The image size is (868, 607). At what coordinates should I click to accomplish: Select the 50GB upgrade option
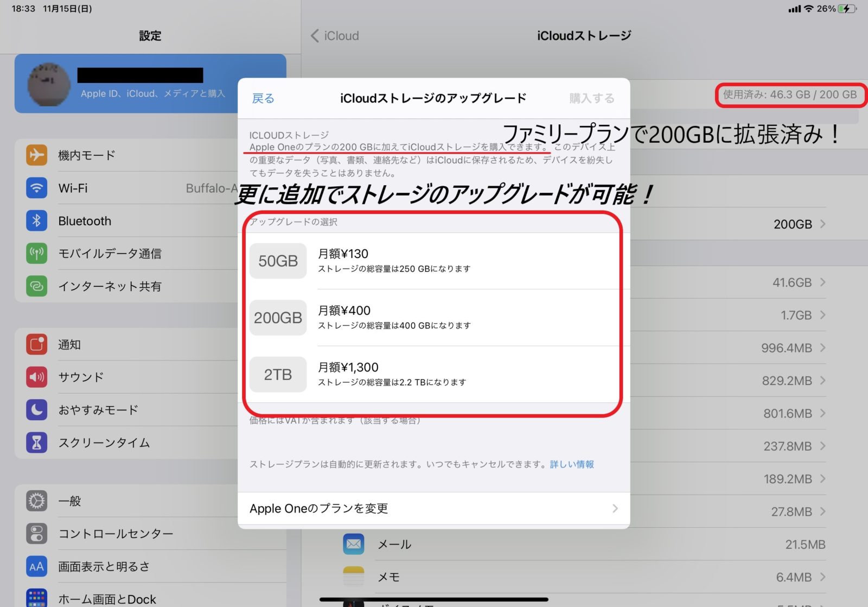click(x=433, y=261)
